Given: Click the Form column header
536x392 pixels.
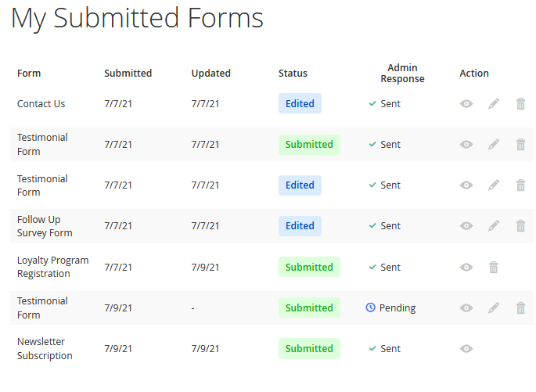Looking at the screenshot, I should 29,74.
